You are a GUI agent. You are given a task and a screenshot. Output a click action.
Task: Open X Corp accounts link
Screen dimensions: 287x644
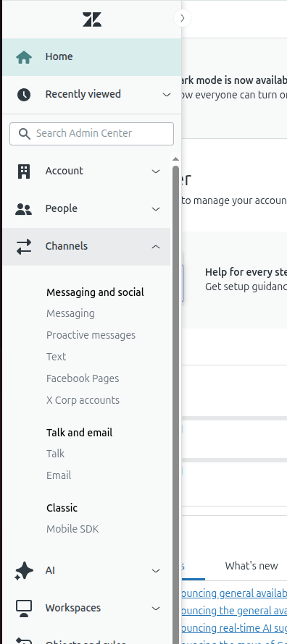[x=83, y=400]
